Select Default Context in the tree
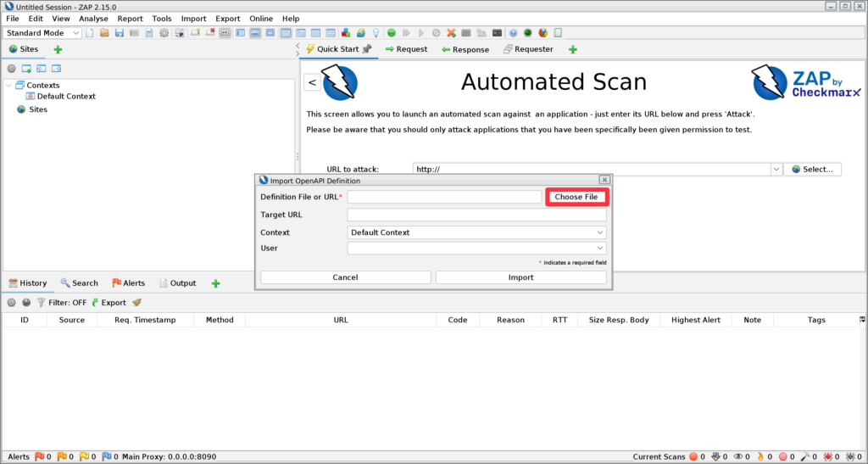The width and height of the screenshot is (868, 464). click(61, 97)
